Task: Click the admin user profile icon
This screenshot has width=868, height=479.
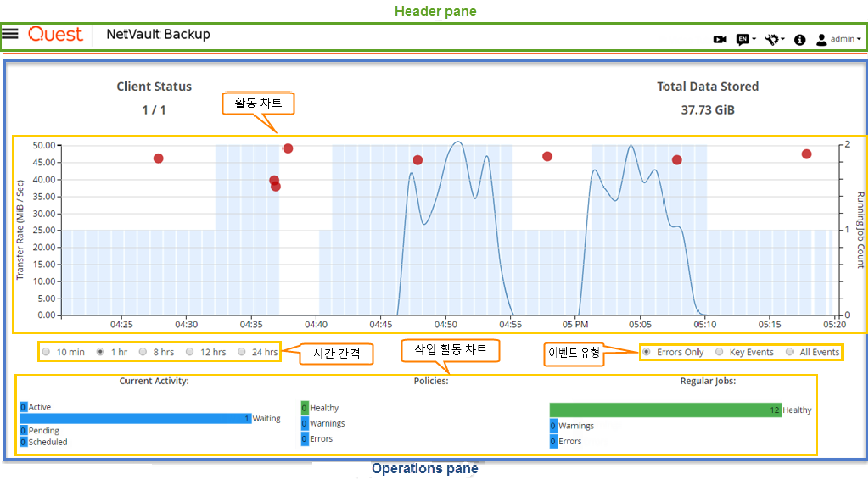Action: coord(822,40)
